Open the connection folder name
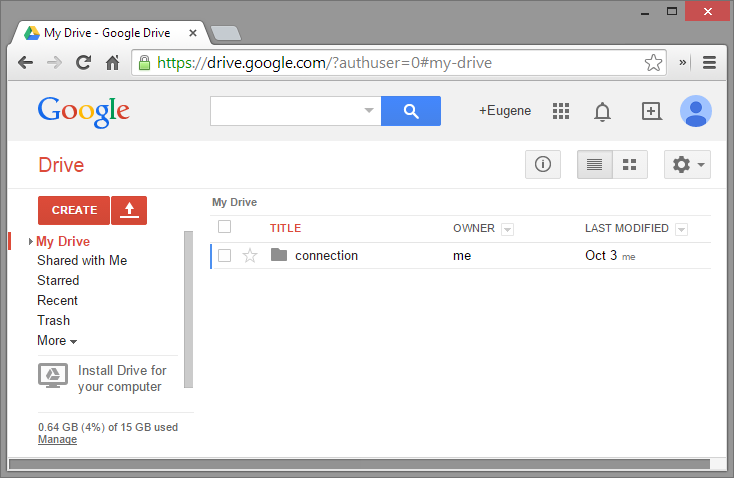 pyautogui.click(x=326, y=256)
